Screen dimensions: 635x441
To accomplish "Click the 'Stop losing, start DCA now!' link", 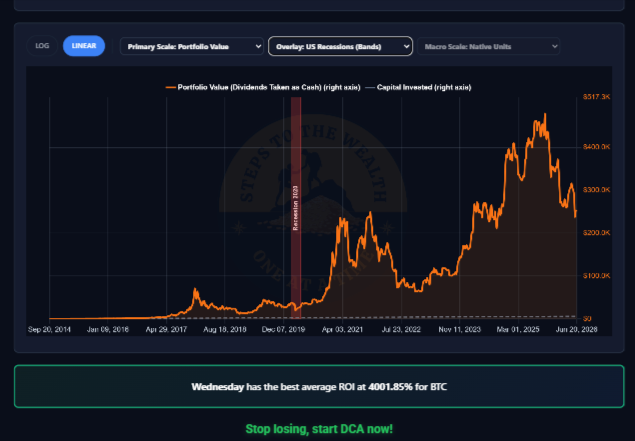I will 319,429.
